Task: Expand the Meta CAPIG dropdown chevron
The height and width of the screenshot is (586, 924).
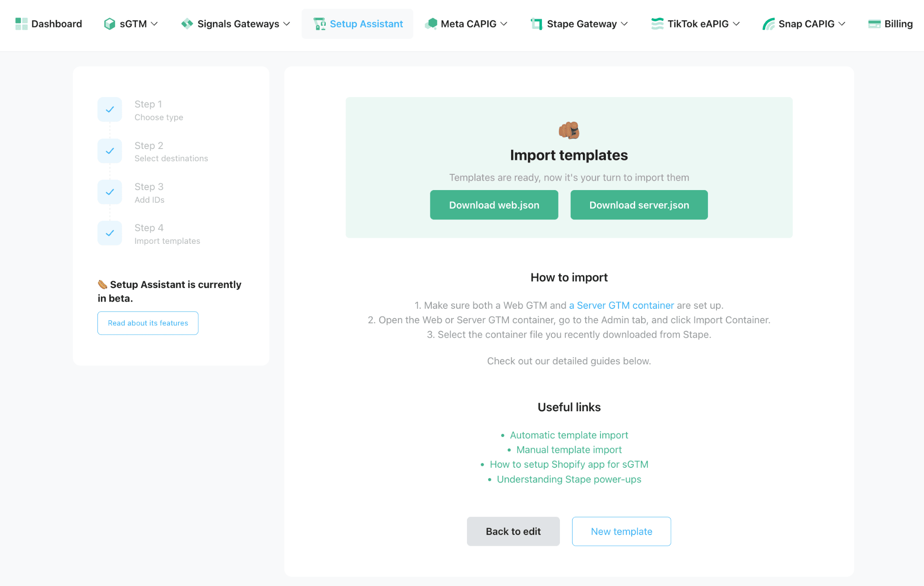Action: [x=504, y=24]
